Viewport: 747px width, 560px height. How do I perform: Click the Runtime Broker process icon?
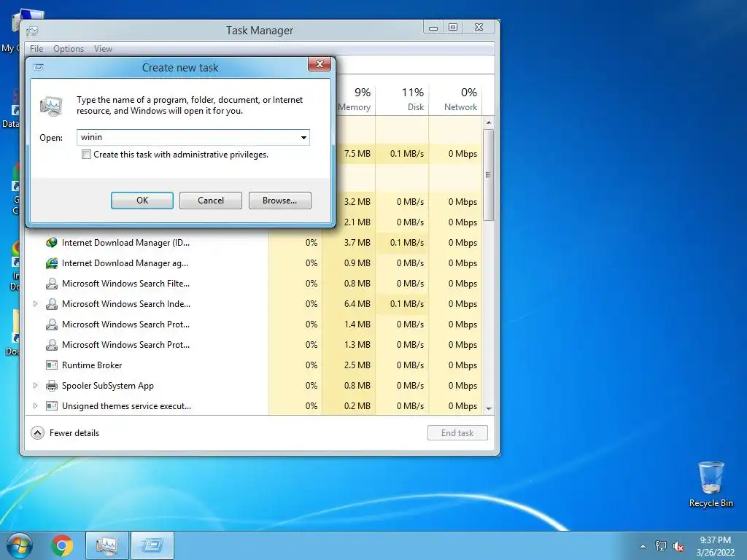click(x=52, y=365)
